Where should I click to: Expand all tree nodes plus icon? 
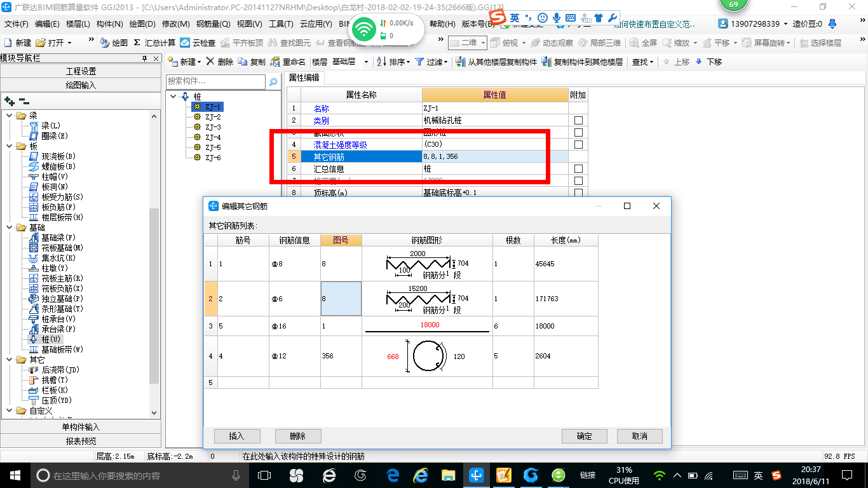(x=9, y=100)
